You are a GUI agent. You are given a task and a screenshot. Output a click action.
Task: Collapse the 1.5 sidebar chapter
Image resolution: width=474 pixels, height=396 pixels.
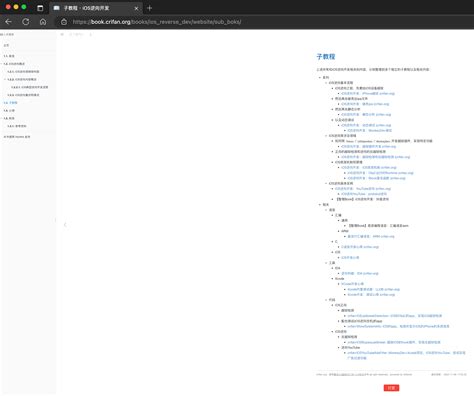2,118
